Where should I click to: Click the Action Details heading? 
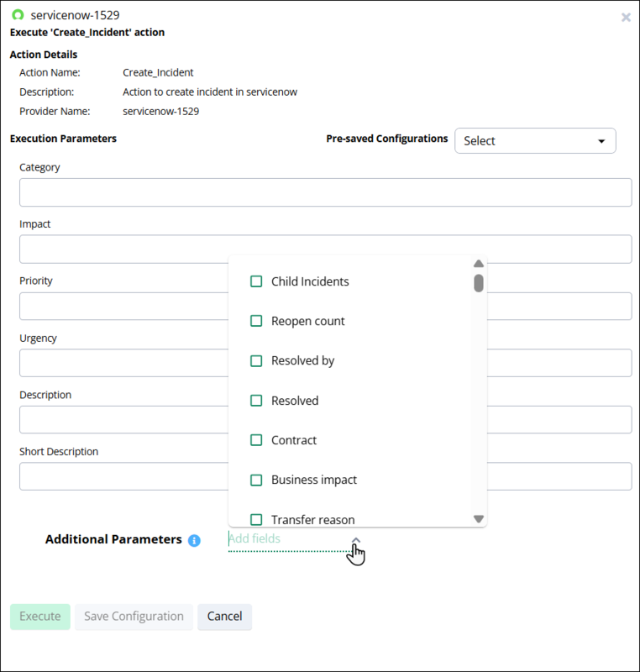(44, 55)
